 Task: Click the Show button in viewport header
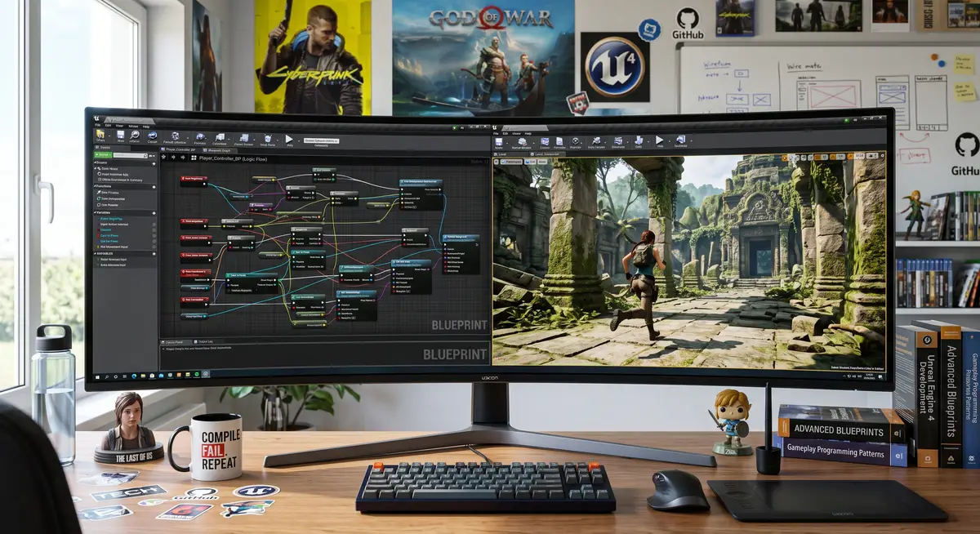(542, 162)
